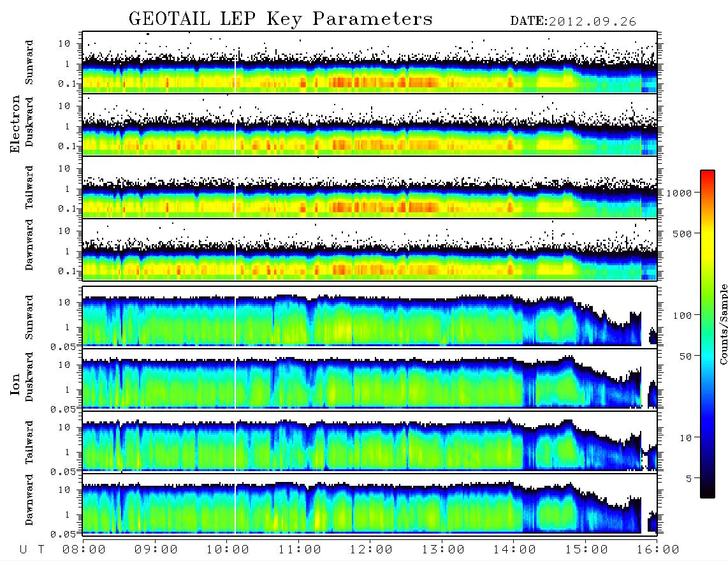This screenshot has width=728, height=561.
Task: Click inside the Electron Tailward spectrogram panel
Action: click(370, 187)
